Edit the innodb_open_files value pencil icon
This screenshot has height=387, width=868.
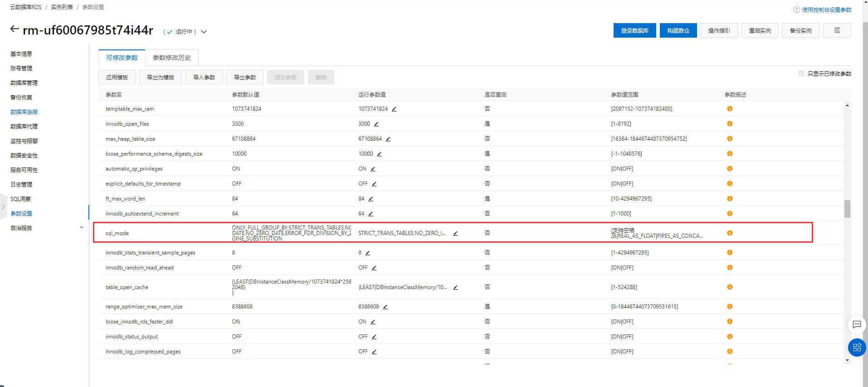point(376,124)
